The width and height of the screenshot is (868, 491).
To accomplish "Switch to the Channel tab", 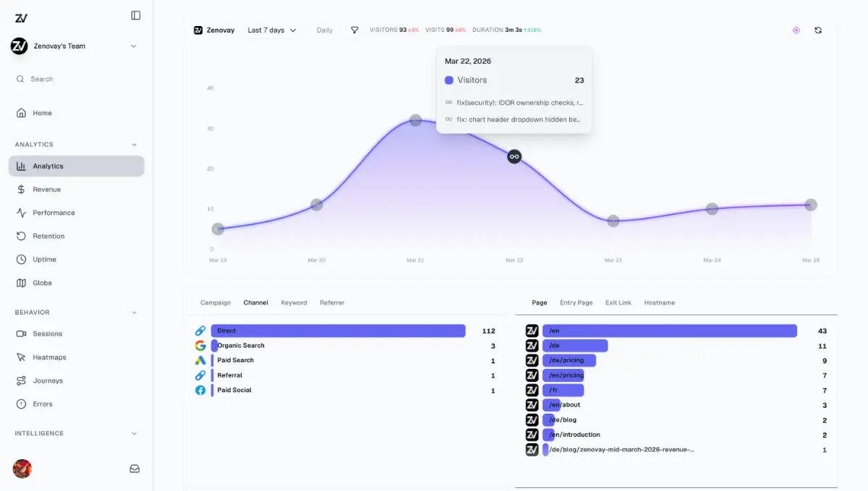I will (x=256, y=303).
